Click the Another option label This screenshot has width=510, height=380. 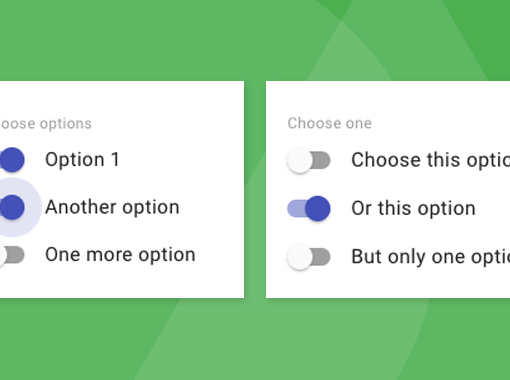click(x=112, y=207)
